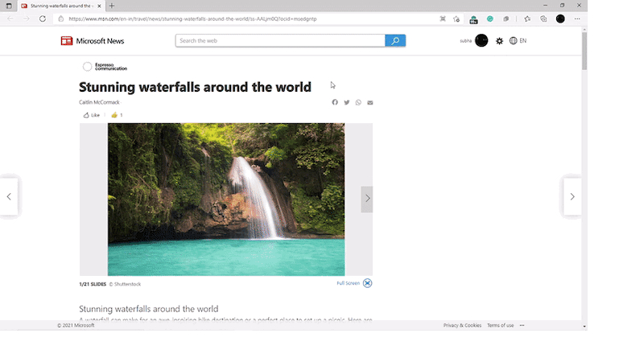The width and height of the screenshot is (644, 362).
Task: Open MSN settings gear icon
Action: [x=499, y=41]
